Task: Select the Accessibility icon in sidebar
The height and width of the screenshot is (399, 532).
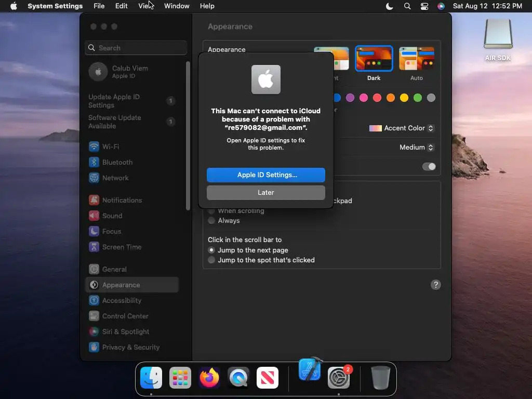Action: pos(94,301)
